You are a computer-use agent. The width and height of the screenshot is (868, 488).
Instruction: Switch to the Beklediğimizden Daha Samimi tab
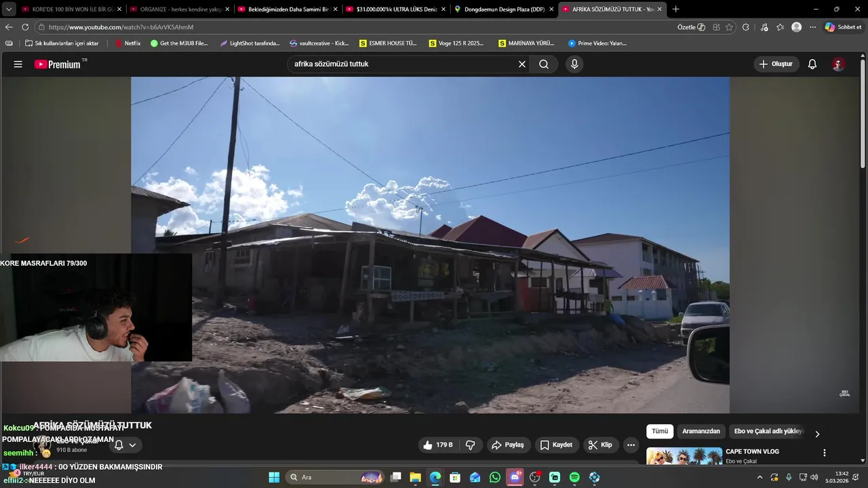[x=288, y=9]
